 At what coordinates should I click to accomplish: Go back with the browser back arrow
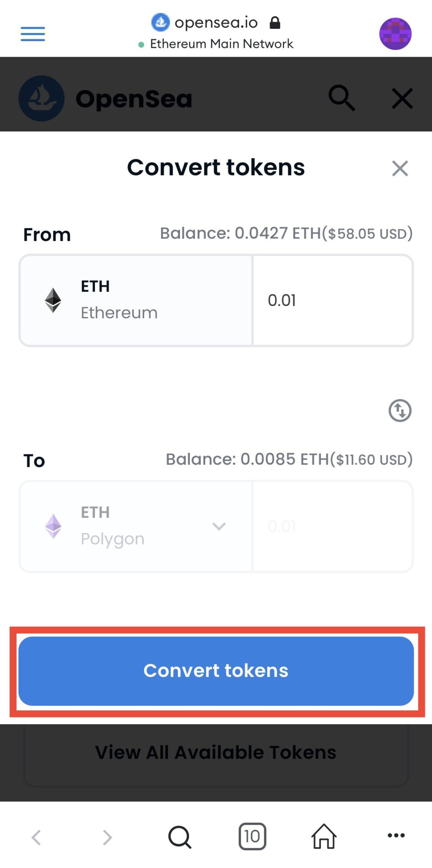click(x=36, y=837)
